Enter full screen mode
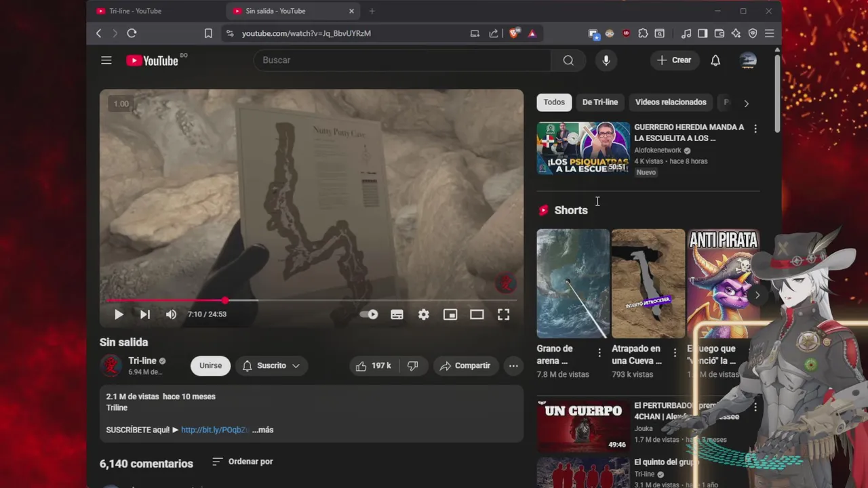 pos(503,314)
